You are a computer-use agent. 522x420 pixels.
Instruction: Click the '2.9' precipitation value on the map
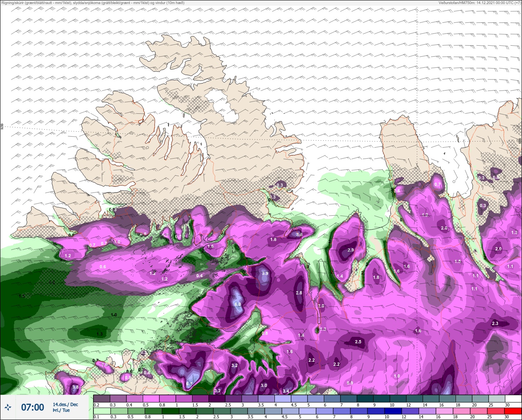350,250
